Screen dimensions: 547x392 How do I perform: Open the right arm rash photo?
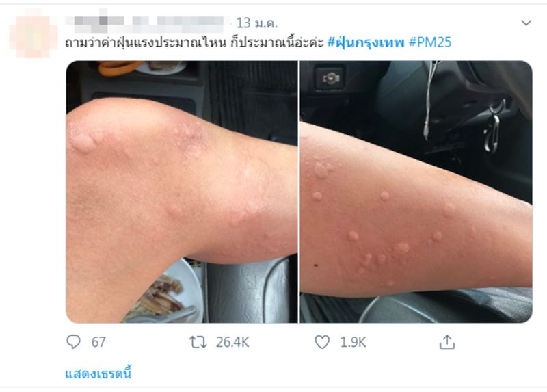pyautogui.click(x=416, y=192)
